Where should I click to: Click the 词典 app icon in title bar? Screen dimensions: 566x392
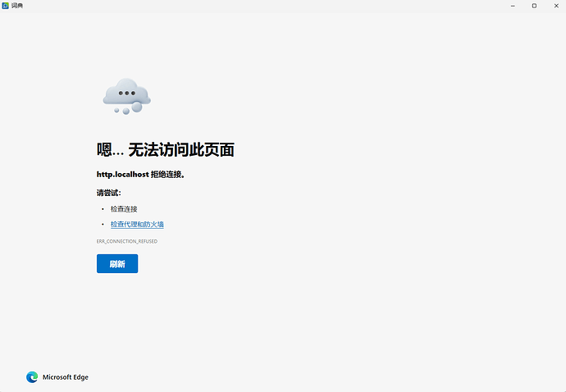click(x=6, y=6)
